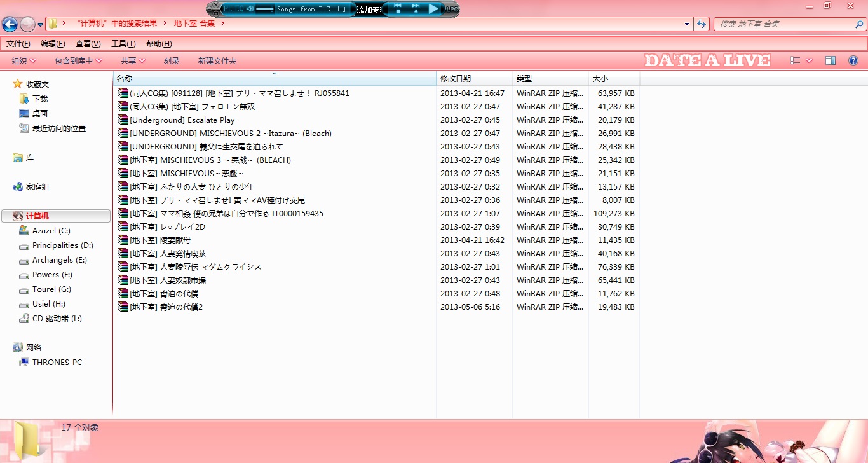Go back with the Back arrow button

[x=10, y=24]
